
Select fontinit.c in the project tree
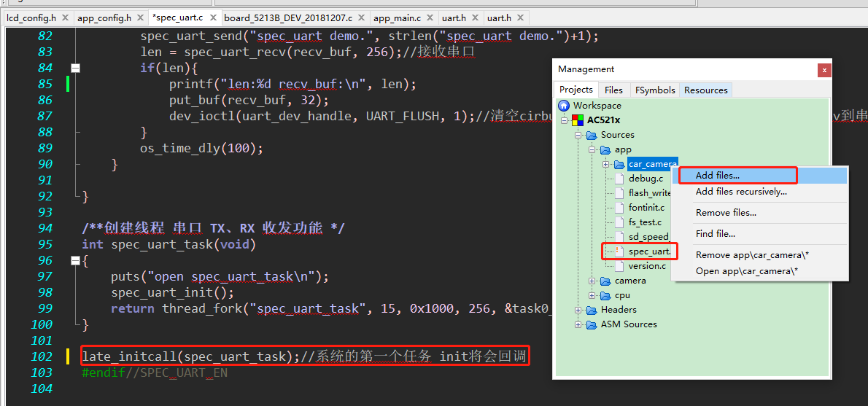pyautogui.click(x=646, y=208)
